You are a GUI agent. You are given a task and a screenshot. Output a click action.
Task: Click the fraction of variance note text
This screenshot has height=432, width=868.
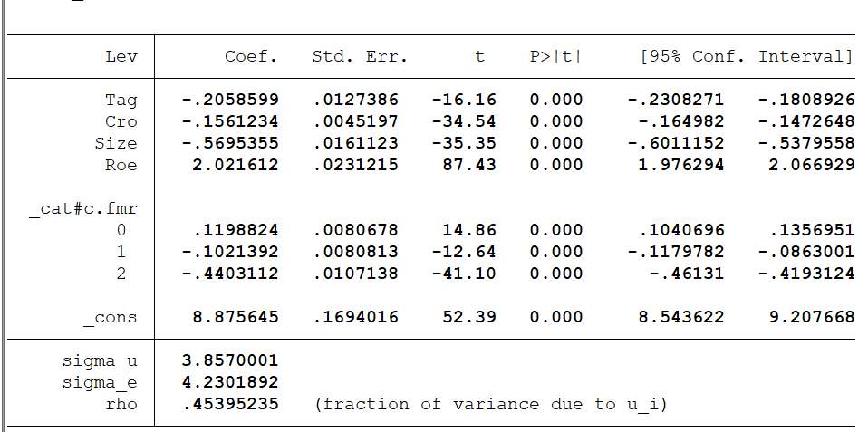pyautogui.click(x=490, y=404)
